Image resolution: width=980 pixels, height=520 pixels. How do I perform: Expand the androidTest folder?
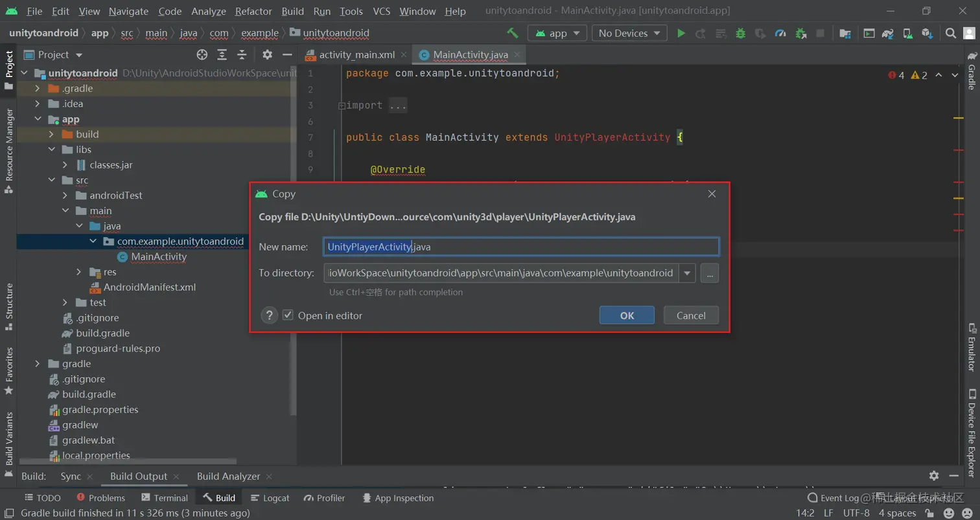point(65,195)
